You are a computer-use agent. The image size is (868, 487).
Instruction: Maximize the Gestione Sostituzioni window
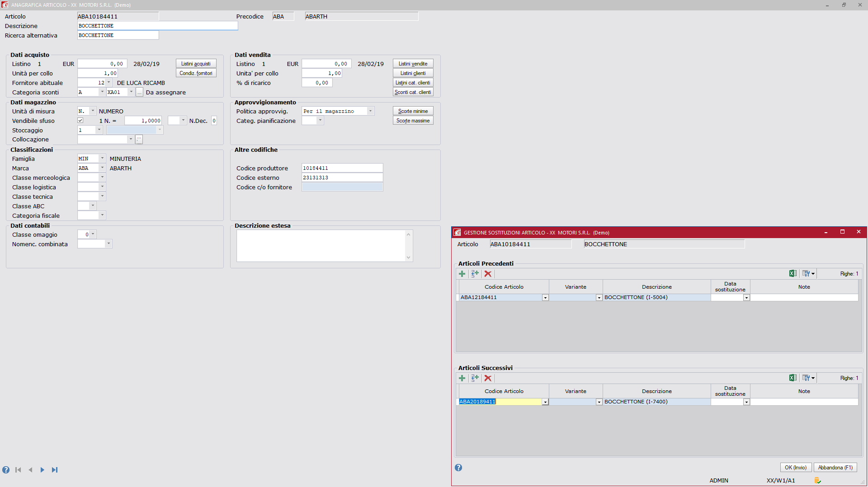(842, 232)
